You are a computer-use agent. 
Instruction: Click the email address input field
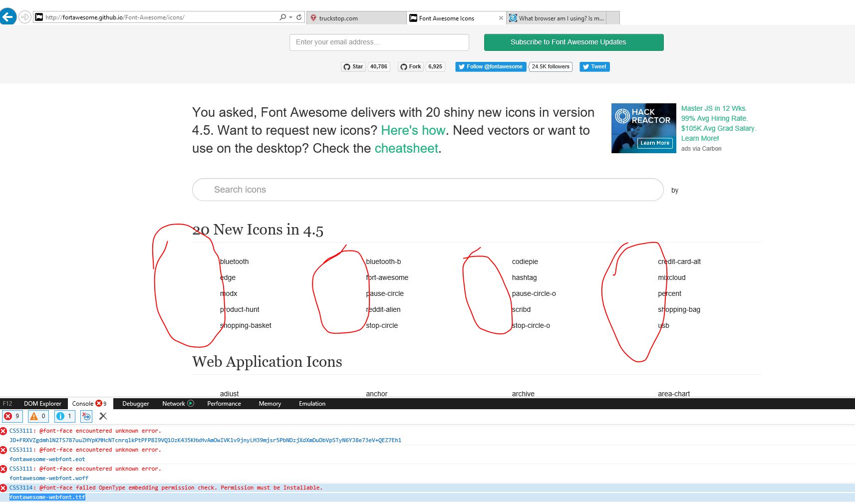(x=379, y=42)
